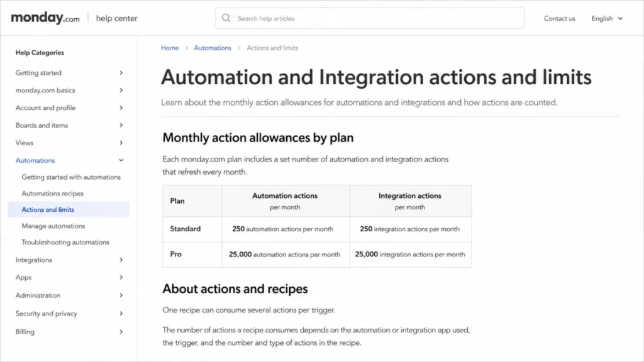The image size is (644, 362).
Task: Click the help center header link
Action: click(x=116, y=18)
